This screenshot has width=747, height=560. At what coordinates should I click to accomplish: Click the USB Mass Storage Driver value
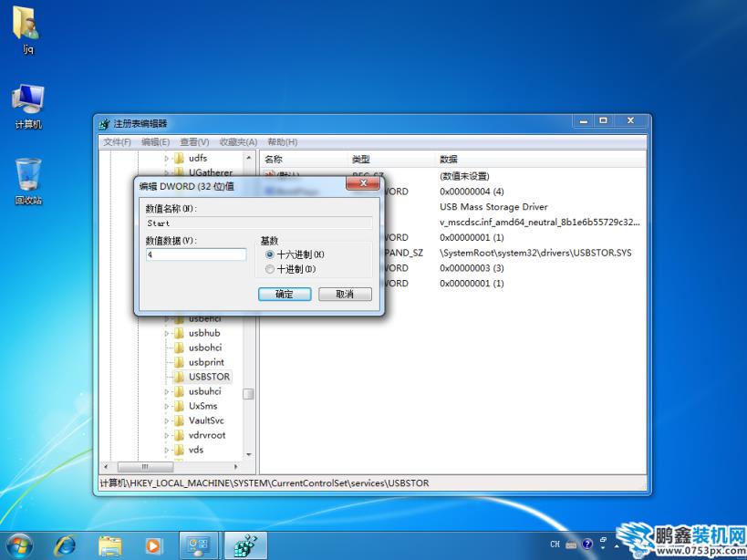(493, 207)
